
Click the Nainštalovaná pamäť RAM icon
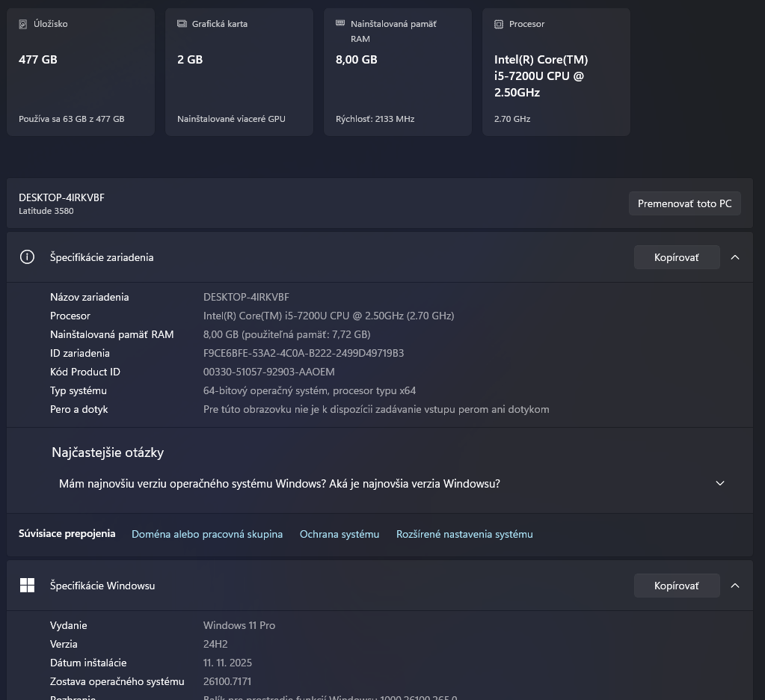(341, 23)
